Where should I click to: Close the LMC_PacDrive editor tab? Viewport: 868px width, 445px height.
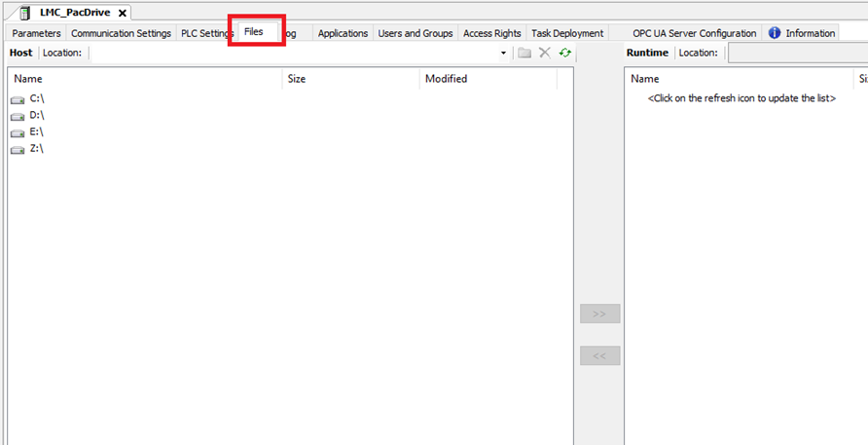[123, 13]
